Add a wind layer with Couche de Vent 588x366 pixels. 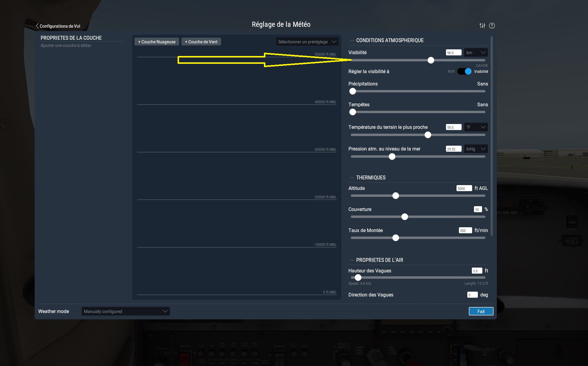tap(201, 42)
